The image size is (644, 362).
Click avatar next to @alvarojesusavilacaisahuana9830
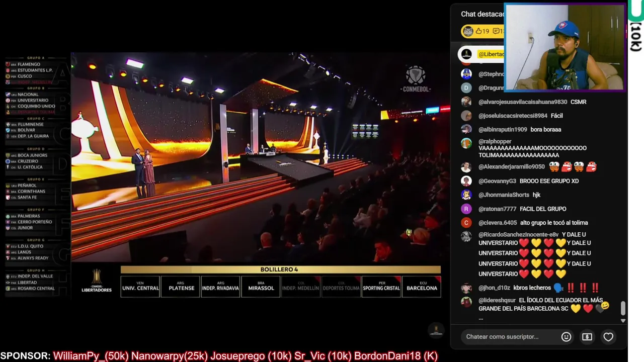(466, 102)
